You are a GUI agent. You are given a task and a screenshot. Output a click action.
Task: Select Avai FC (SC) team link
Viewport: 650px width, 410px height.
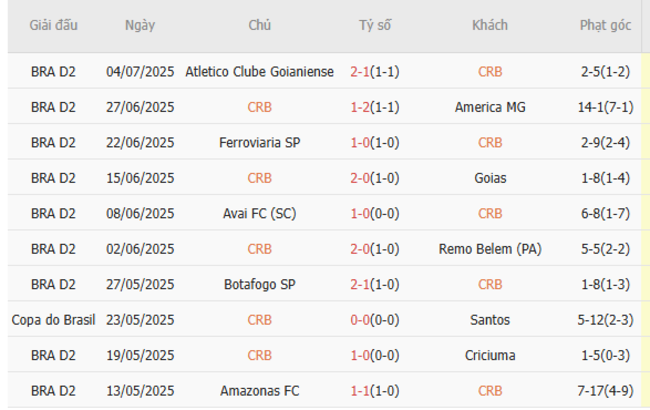click(260, 214)
